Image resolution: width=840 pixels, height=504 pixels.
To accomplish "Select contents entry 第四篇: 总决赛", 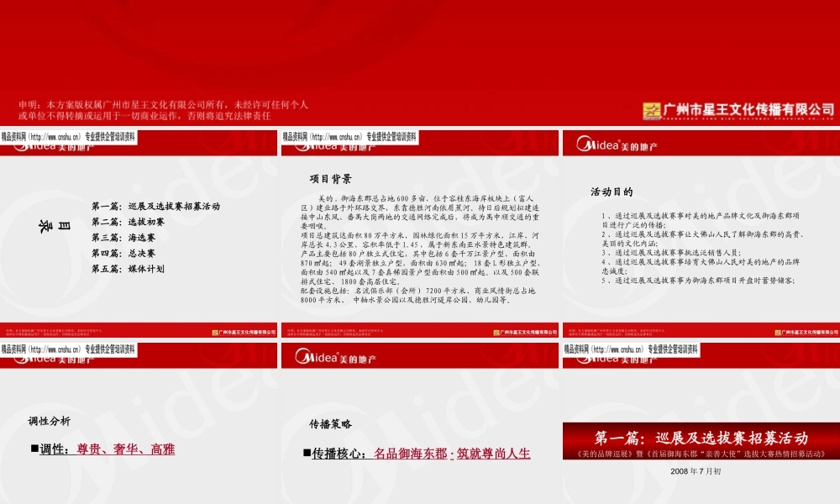I will click(x=123, y=253).
